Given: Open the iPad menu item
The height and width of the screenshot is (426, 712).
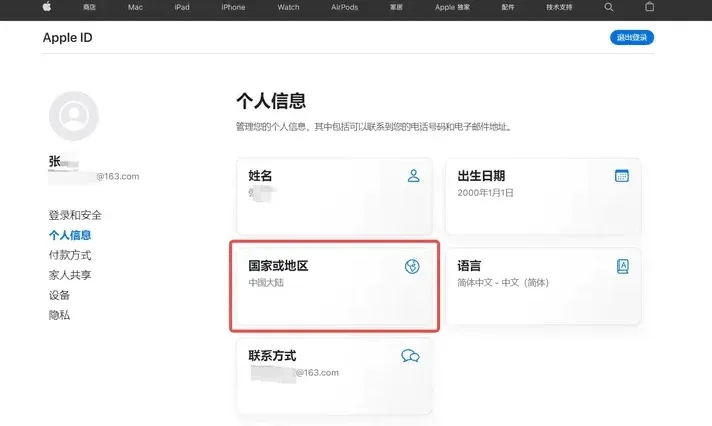Looking at the screenshot, I should [x=182, y=7].
